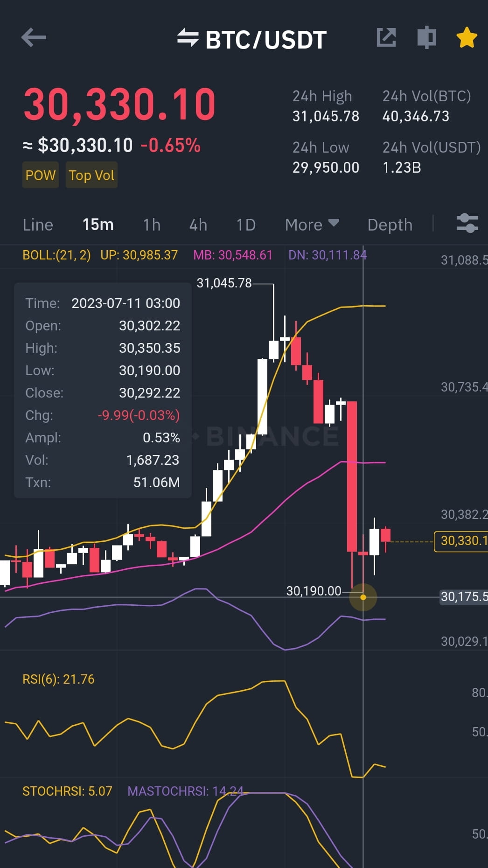This screenshot has width=488, height=868.
Task: Tap the back arrow to exit chart
Action: [33, 38]
